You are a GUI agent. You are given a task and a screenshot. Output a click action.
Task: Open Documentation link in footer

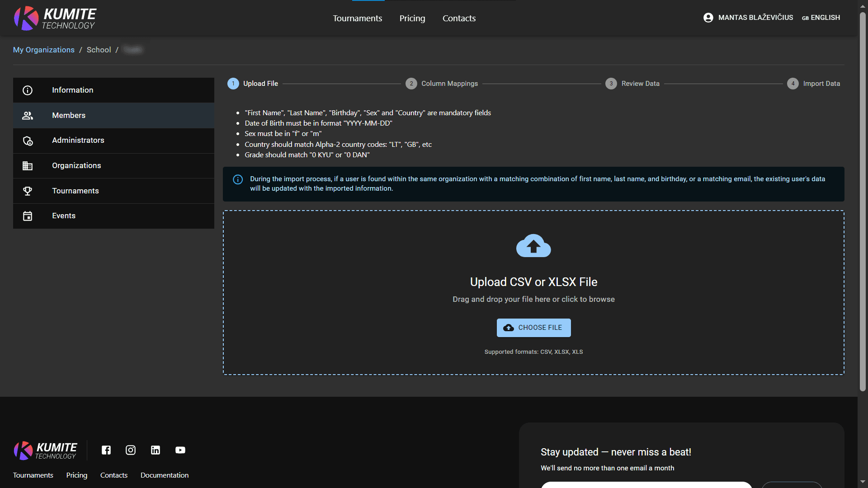165,475
